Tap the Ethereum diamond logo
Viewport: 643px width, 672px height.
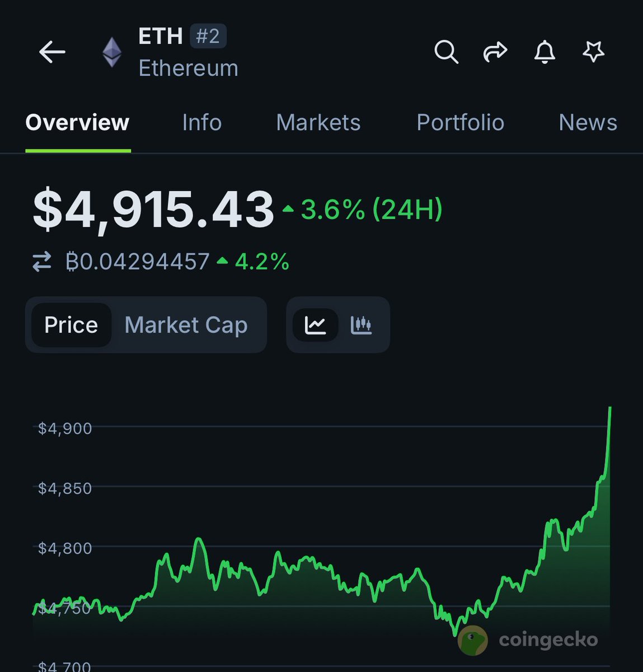coord(112,52)
